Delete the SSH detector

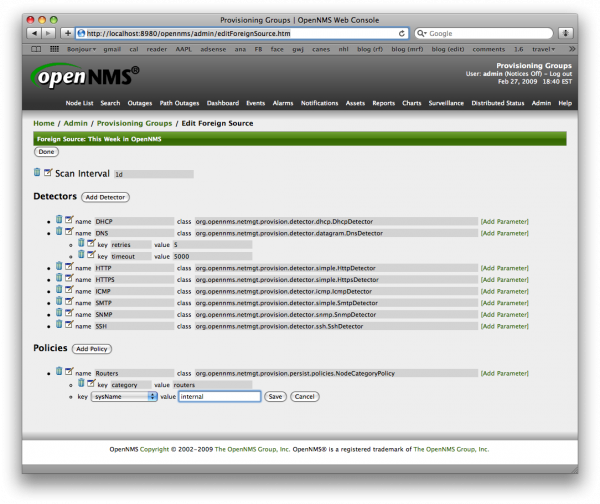click(59, 324)
